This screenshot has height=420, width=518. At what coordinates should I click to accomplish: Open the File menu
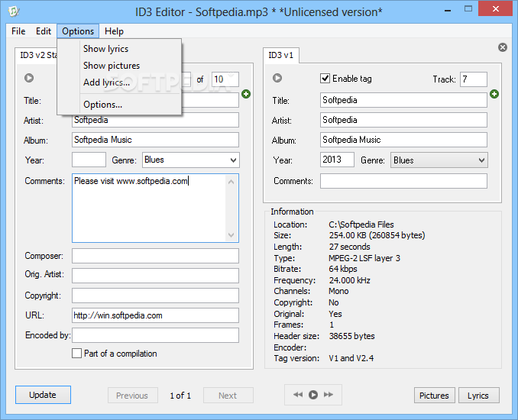(18, 31)
